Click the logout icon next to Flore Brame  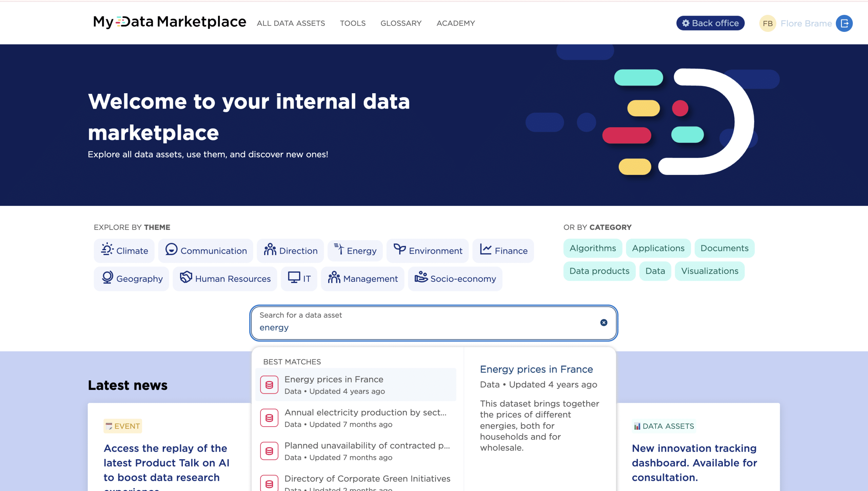844,23
